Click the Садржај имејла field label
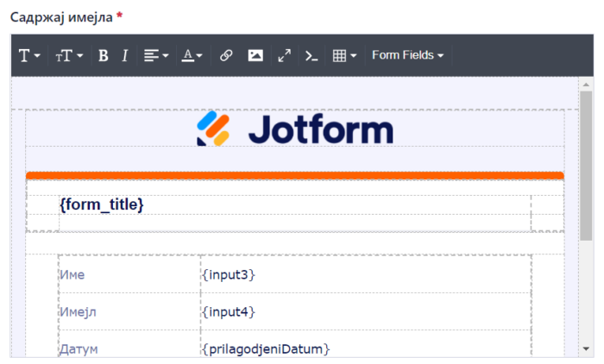Viewport: 604px width, 364px height. click(61, 17)
